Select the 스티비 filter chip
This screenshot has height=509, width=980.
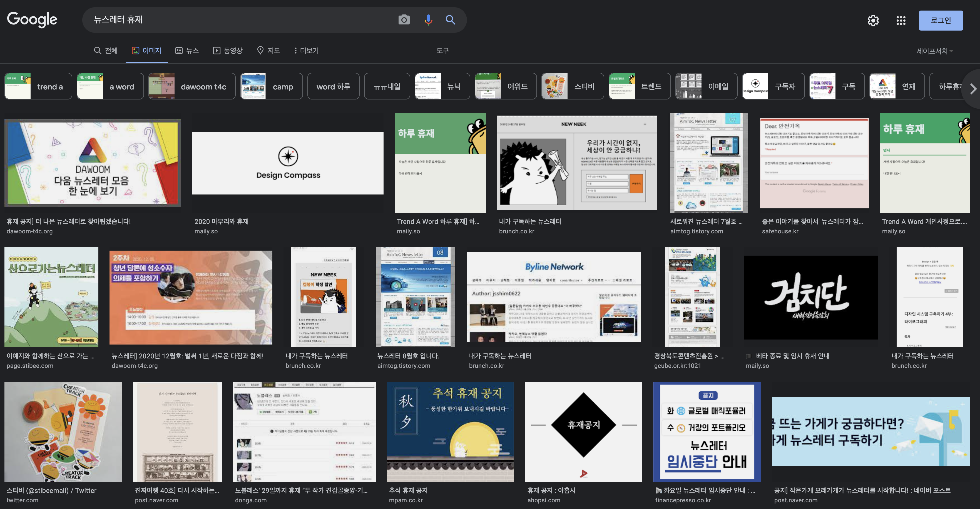click(x=573, y=86)
